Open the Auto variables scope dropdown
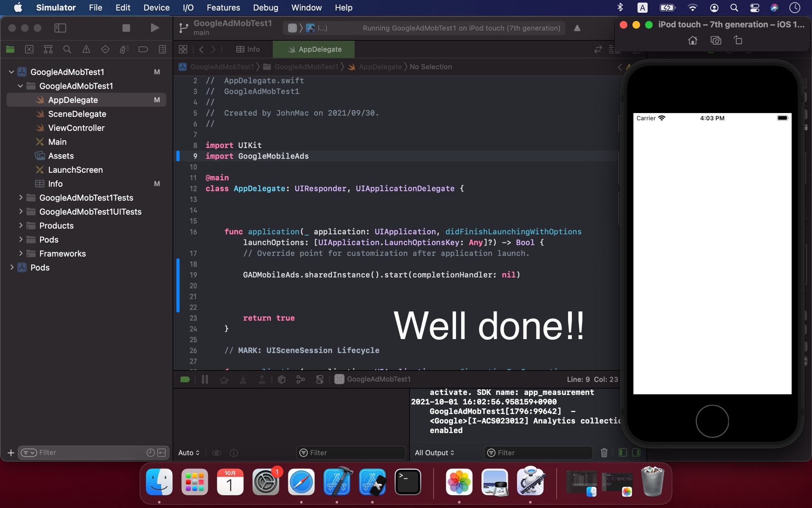The image size is (812, 508). point(189,453)
